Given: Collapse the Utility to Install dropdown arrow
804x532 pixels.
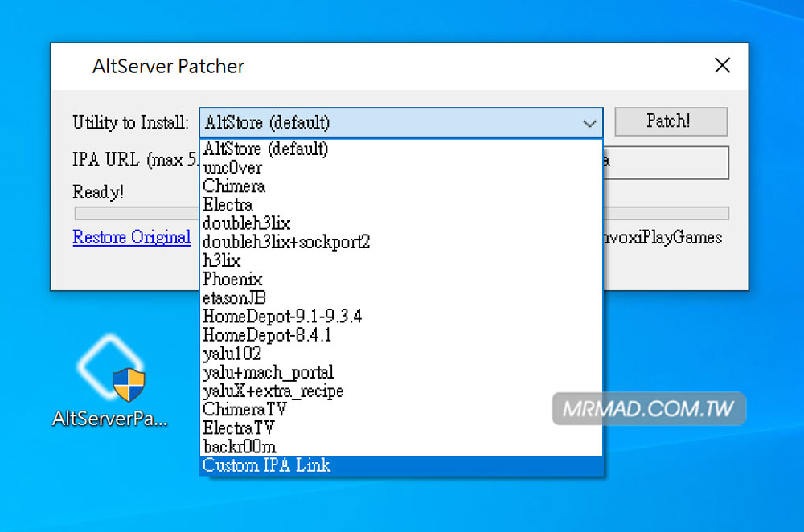Looking at the screenshot, I should coord(589,123).
